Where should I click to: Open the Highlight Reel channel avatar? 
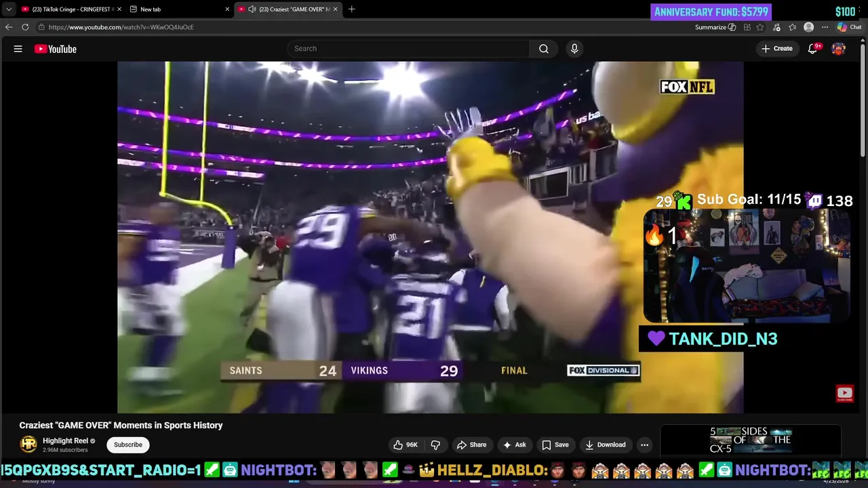point(28,445)
